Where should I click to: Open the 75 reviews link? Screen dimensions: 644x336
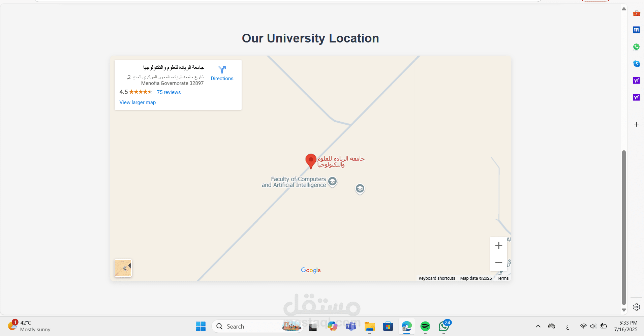(x=169, y=92)
